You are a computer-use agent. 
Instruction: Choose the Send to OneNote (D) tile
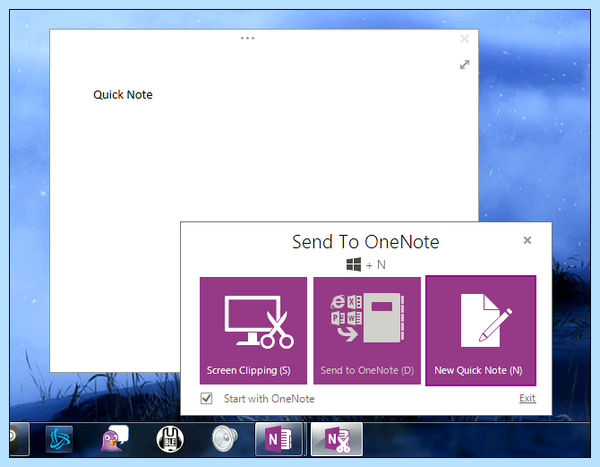coord(367,330)
